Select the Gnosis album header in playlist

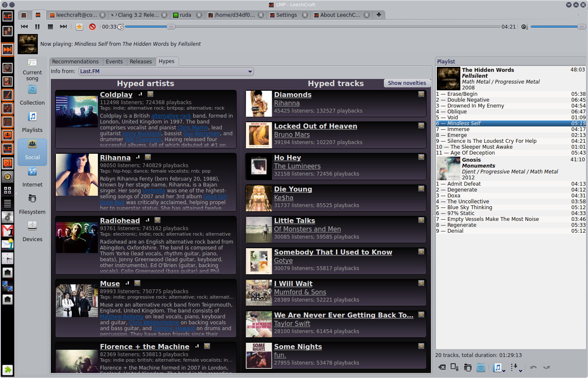(x=511, y=168)
